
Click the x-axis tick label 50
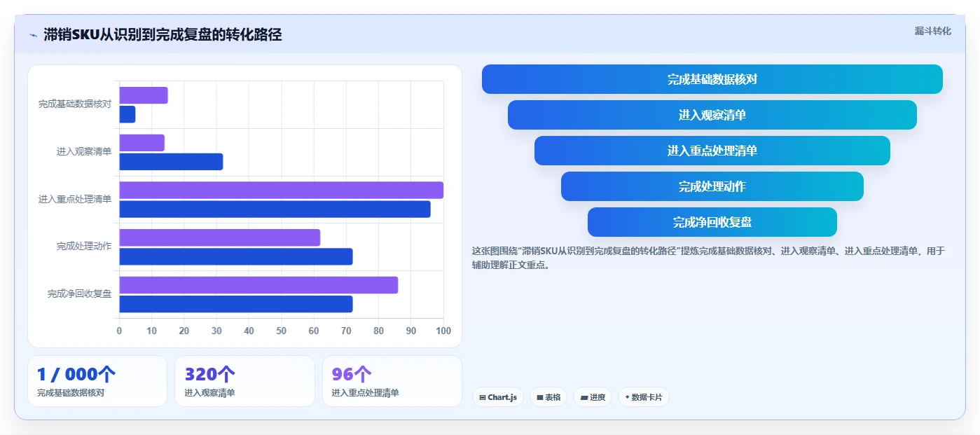282,331
